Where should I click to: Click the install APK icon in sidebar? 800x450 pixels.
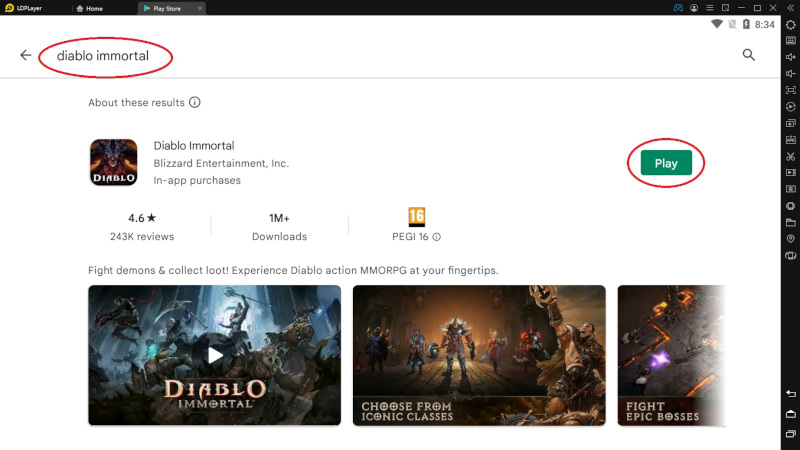pos(790,139)
